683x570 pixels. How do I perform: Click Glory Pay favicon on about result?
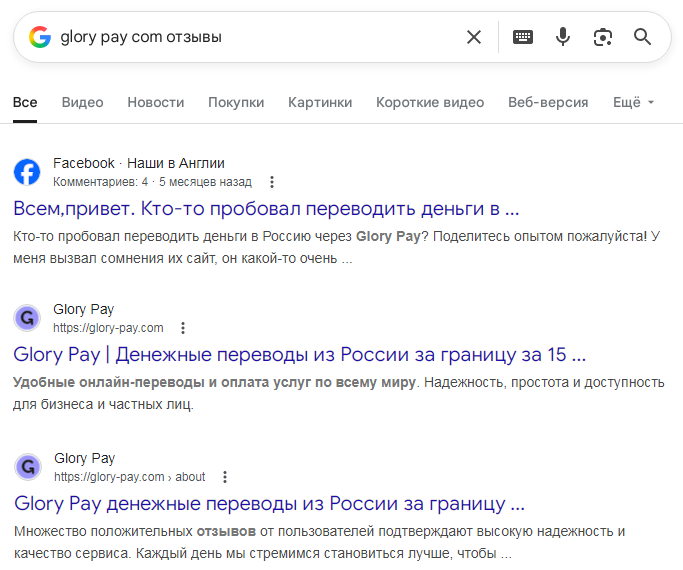click(x=27, y=467)
